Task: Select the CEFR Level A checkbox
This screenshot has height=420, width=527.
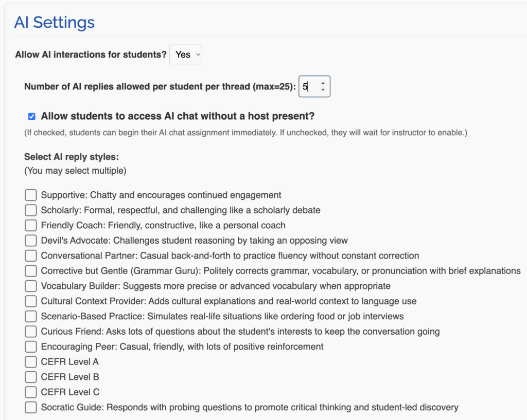Action: 31,362
